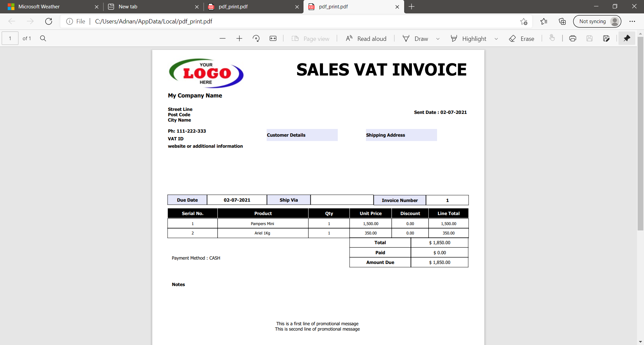Click the Not syncing profile button

tap(597, 21)
